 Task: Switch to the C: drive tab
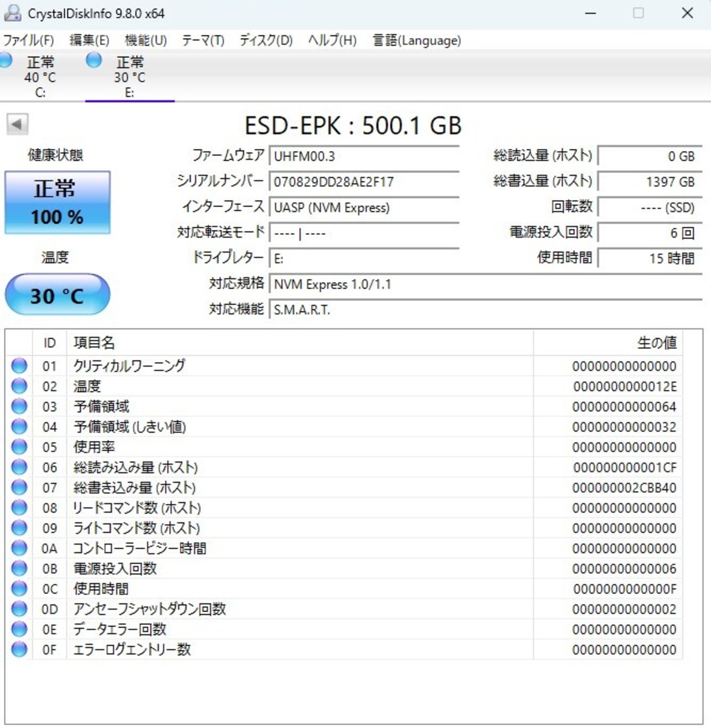[39, 77]
